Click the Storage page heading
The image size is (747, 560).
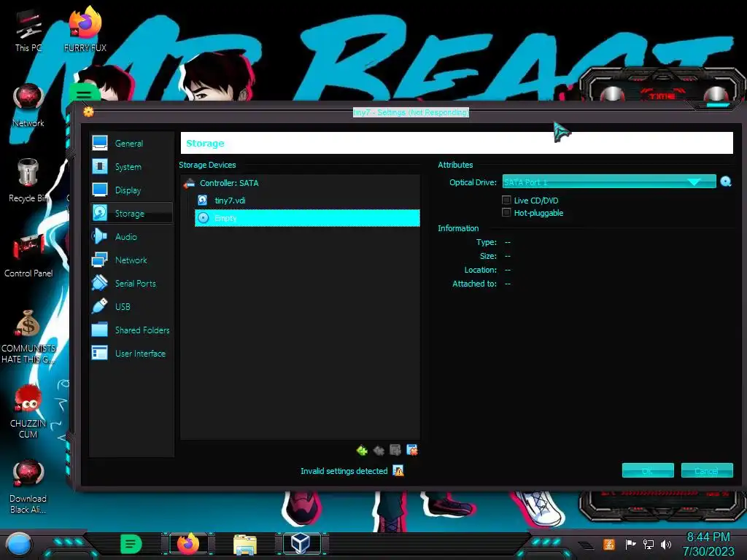[x=205, y=144]
